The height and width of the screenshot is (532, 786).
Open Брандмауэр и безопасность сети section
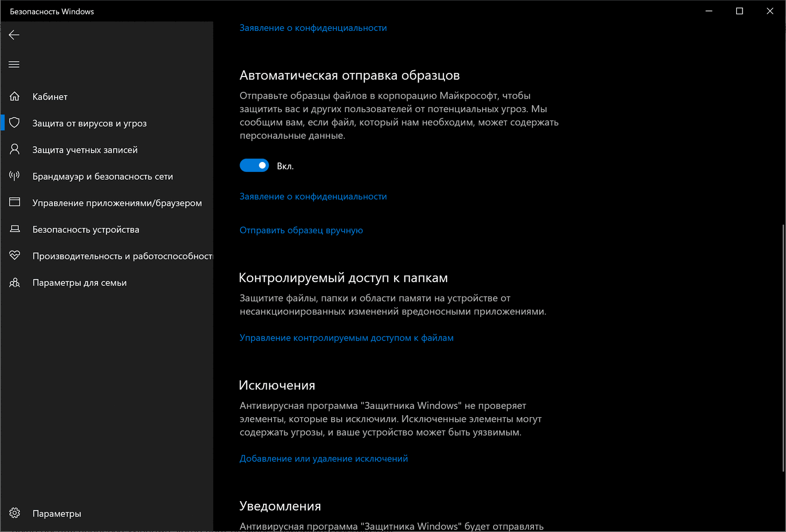(x=103, y=177)
